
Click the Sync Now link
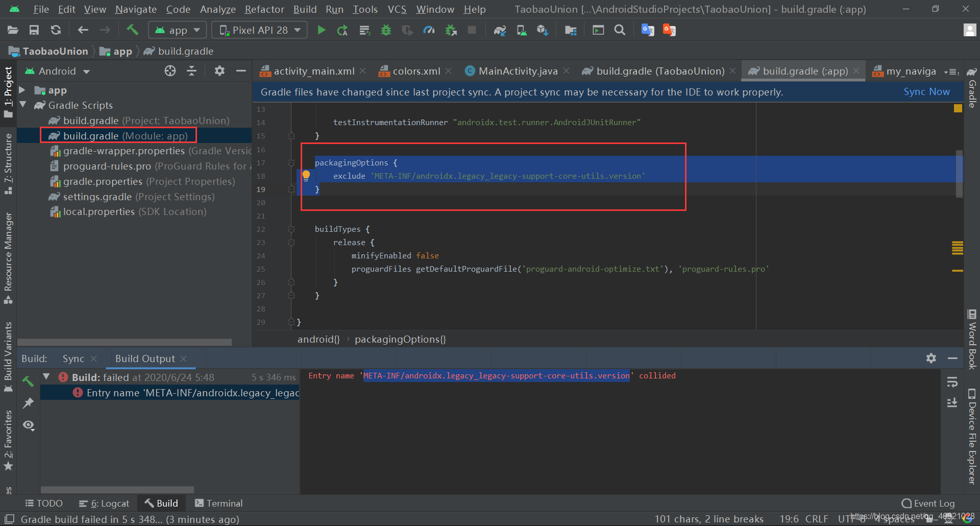(926, 92)
